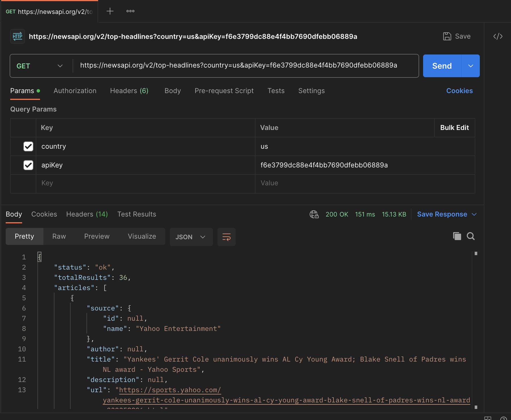Image resolution: width=511 pixels, height=420 pixels.
Task: Expand the JSON format selector
Action: click(191, 237)
